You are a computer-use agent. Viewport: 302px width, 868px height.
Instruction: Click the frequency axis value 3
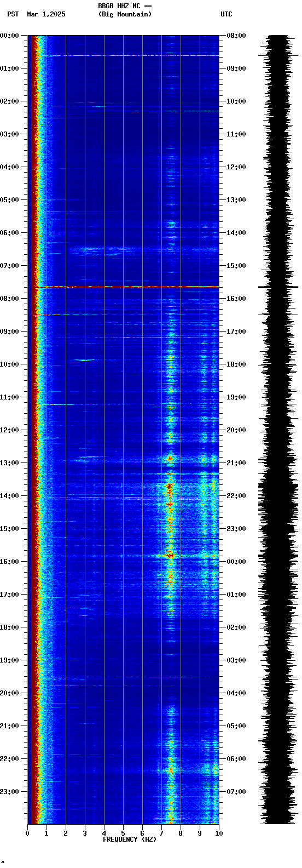[x=85, y=833]
